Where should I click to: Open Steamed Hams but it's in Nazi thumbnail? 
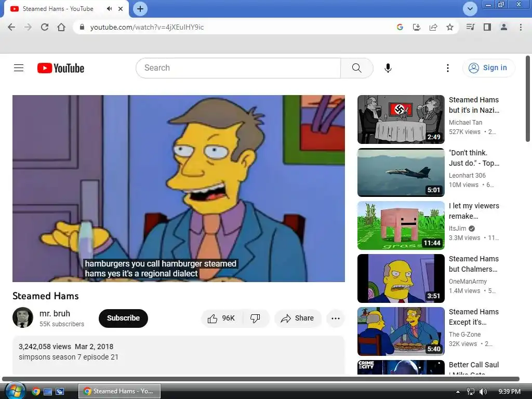[401, 119]
